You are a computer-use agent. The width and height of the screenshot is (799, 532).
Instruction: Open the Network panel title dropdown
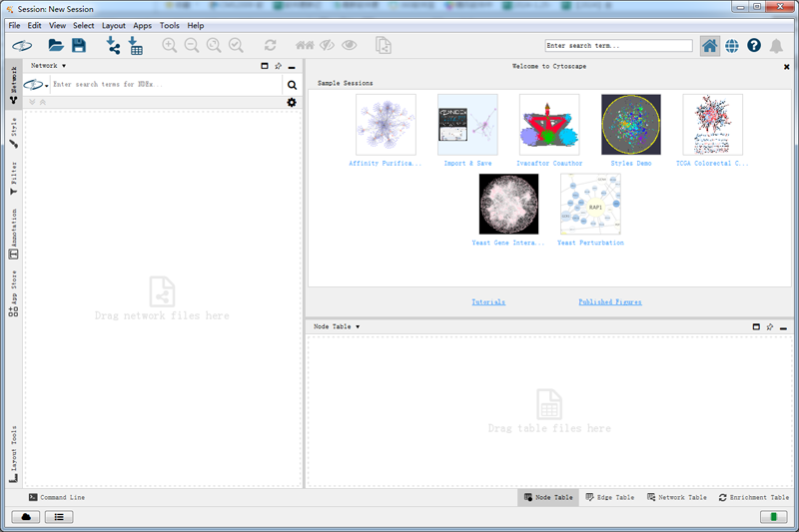tap(48, 66)
